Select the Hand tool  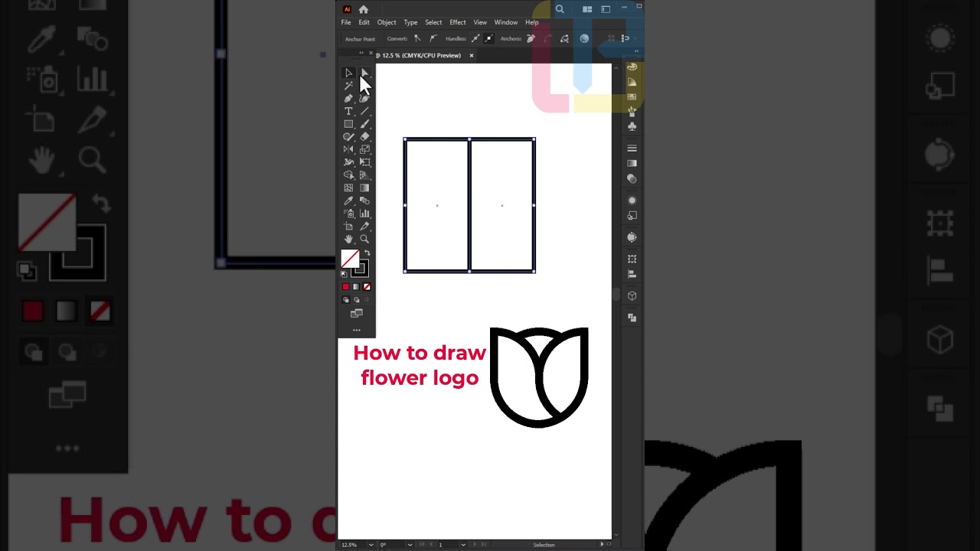click(x=348, y=239)
